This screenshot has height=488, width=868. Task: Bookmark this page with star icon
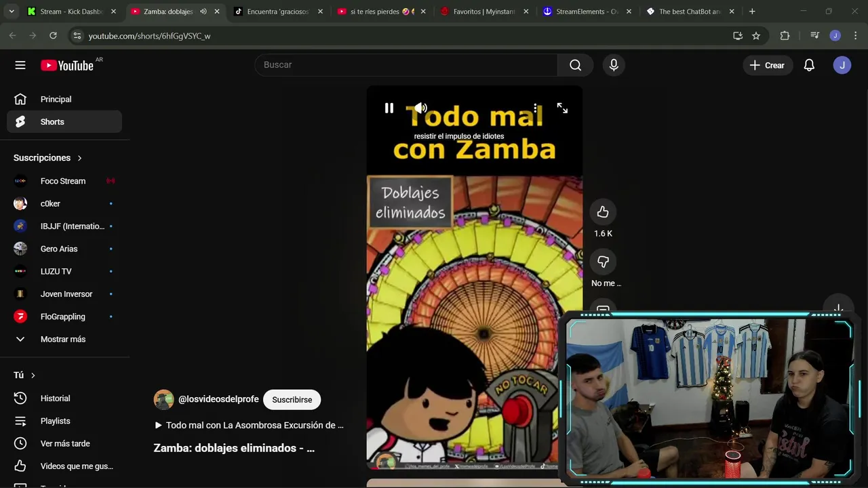[756, 36]
